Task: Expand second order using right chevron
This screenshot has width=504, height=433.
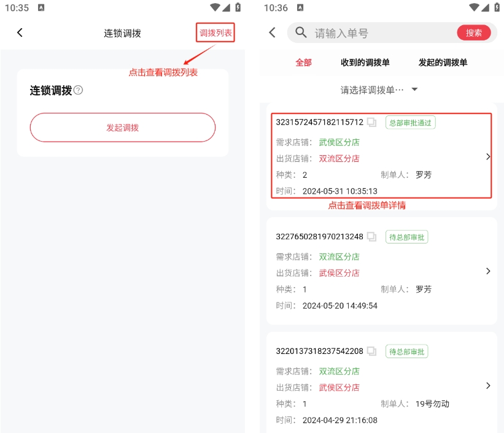Action: click(x=488, y=271)
